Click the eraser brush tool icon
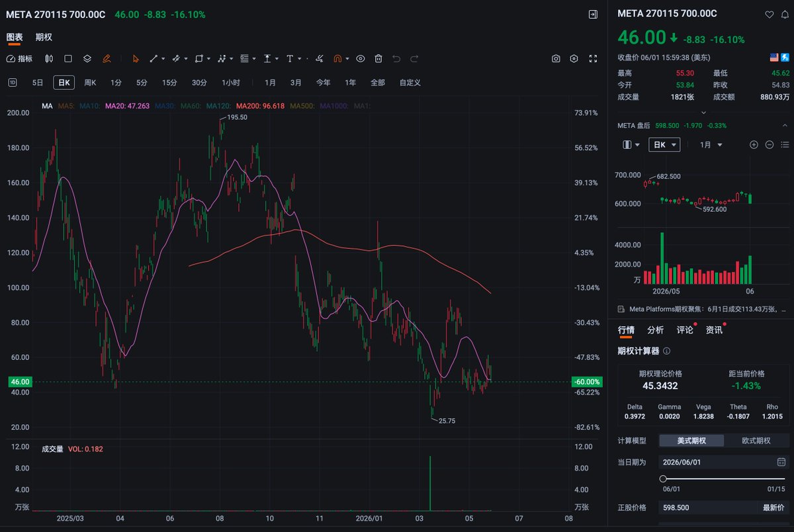Screen dimensions: 794x532 click(320, 58)
